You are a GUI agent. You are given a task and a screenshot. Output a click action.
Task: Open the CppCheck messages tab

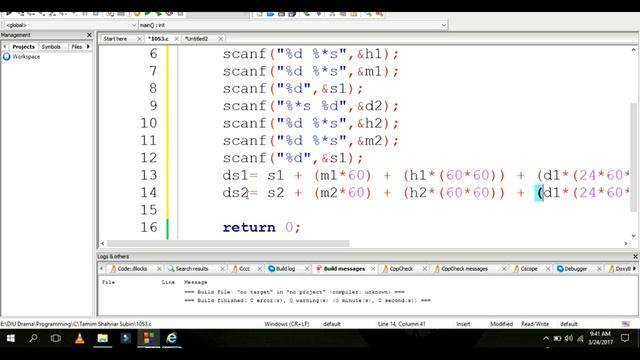(464, 269)
